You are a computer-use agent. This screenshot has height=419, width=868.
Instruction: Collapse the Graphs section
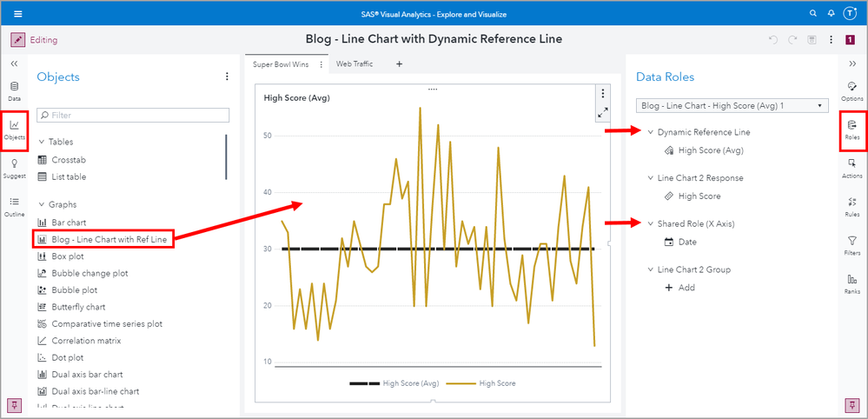pos(42,205)
